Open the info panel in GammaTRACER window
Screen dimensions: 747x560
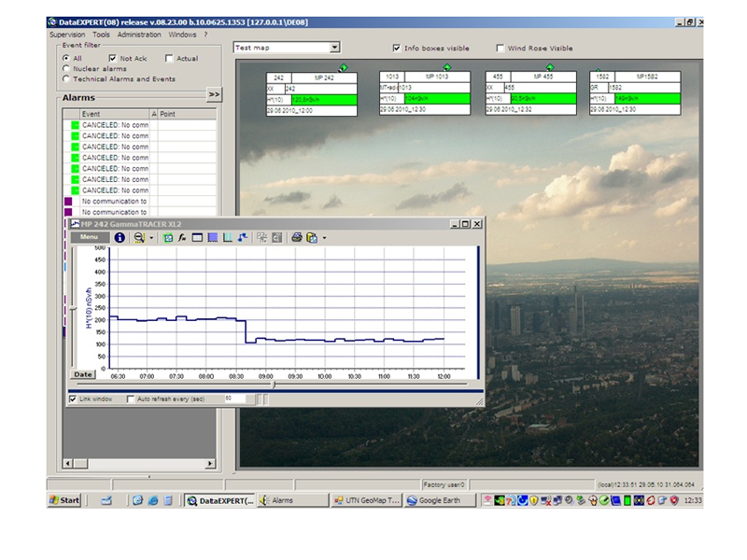(120, 237)
